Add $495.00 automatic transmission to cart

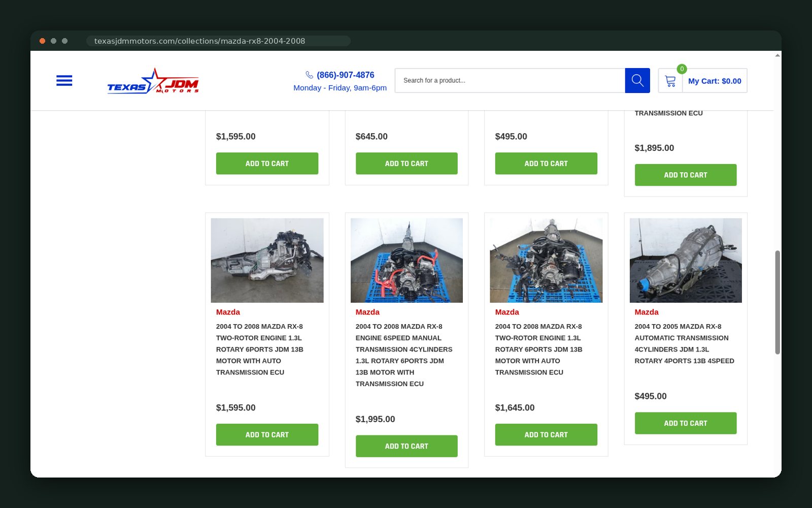coord(686,423)
